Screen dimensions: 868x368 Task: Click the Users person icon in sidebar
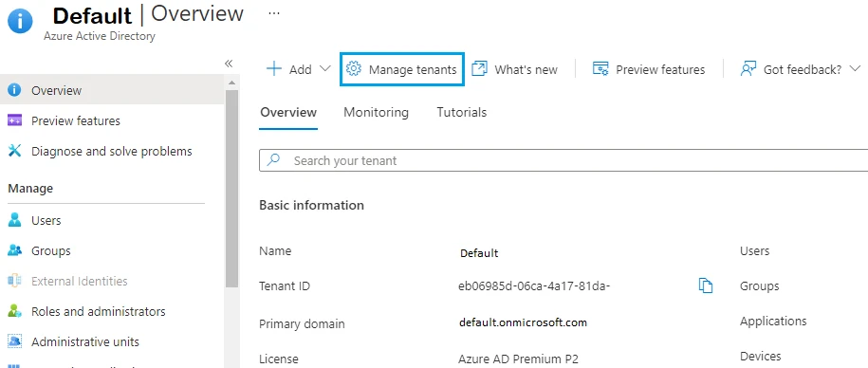(x=14, y=220)
